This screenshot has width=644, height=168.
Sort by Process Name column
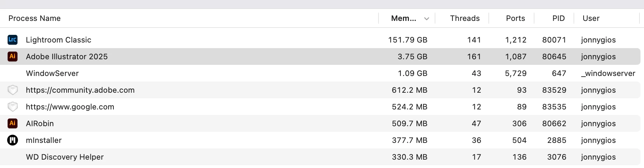35,18
